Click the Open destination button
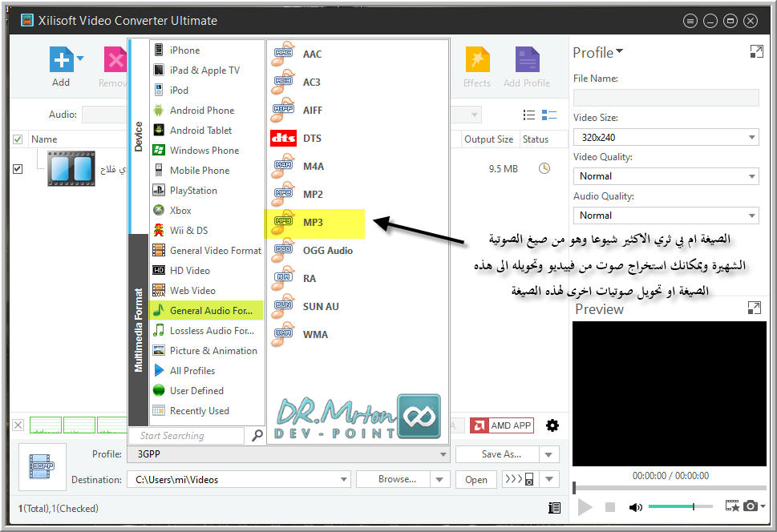777x532 pixels. click(476, 479)
